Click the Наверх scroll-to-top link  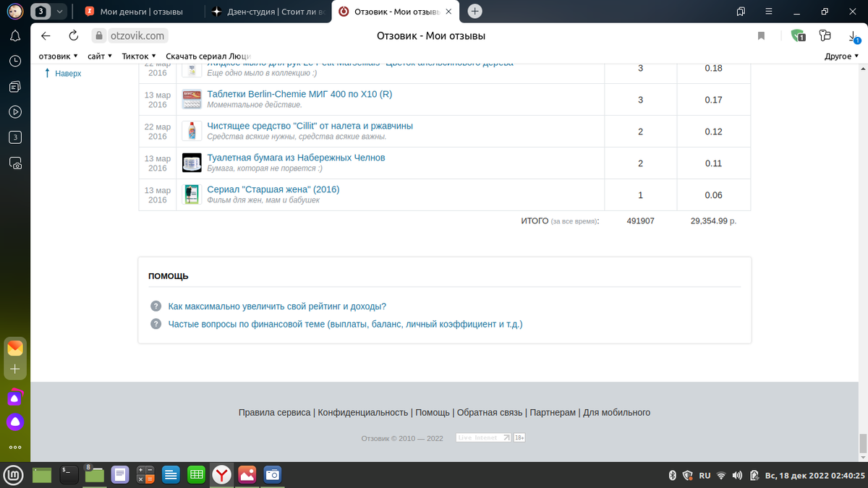[63, 73]
